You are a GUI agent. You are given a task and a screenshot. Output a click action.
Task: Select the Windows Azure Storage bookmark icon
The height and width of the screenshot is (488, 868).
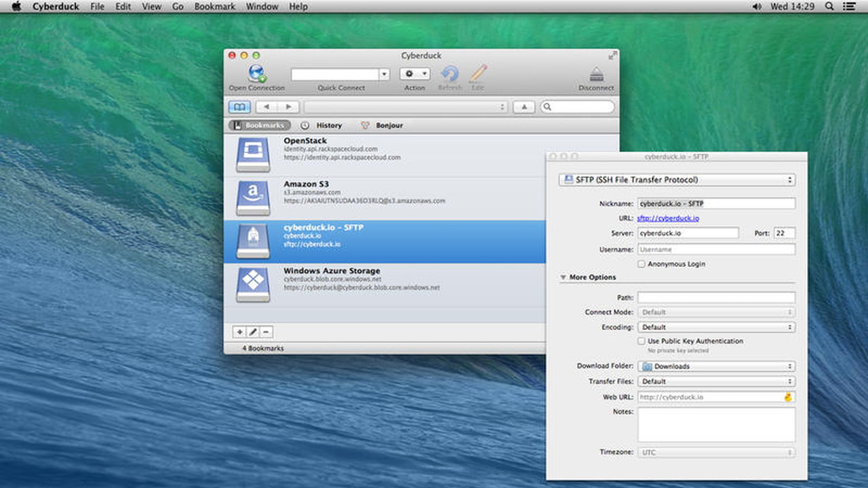point(253,285)
